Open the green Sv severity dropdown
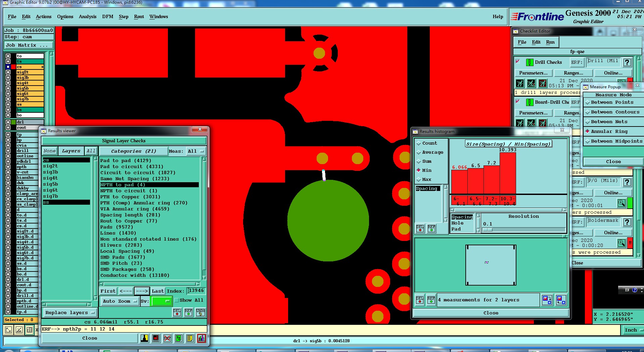The width and height of the screenshot is (644, 352). coord(161,301)
